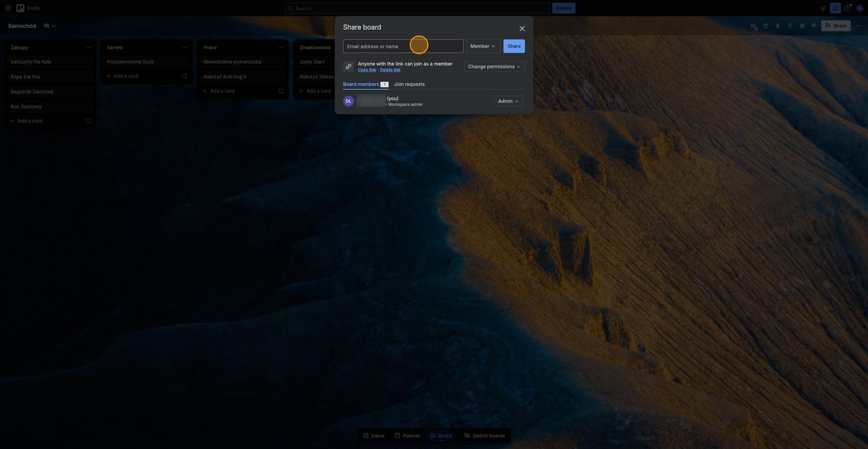Open the board filter icon
The width and height of the screenshot is (868, 449).
(x=790, y=26)
